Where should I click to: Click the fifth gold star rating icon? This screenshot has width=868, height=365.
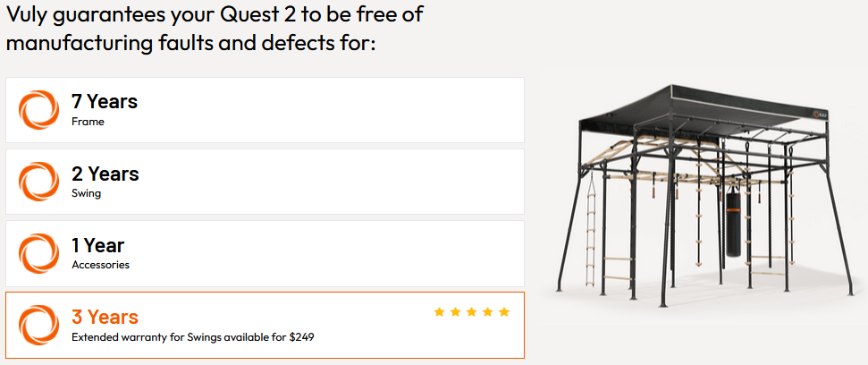pyautogui.click(x=503, y=312)
